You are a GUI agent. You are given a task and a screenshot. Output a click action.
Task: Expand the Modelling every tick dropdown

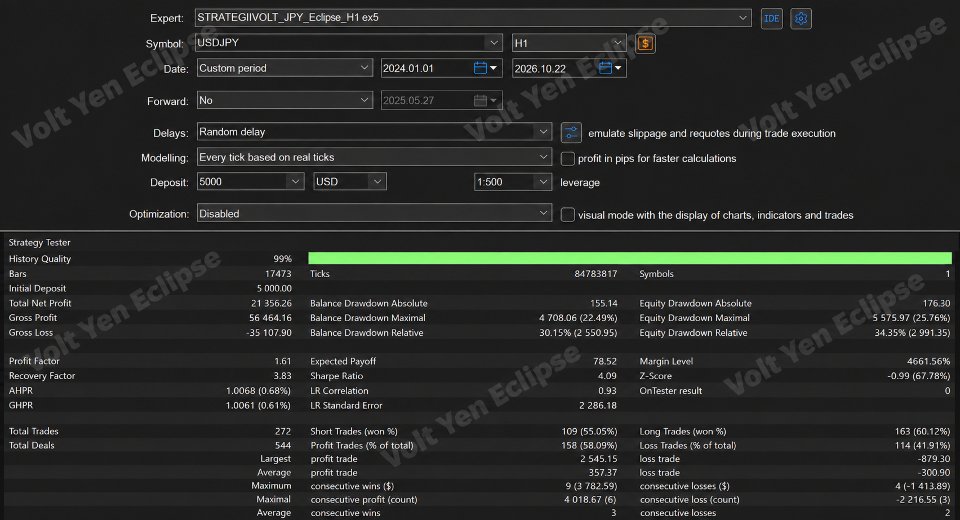click(x=543, y=157)
